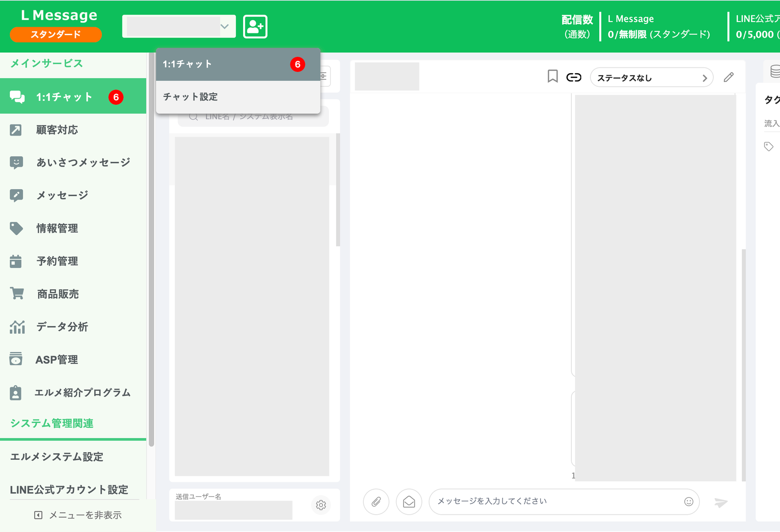Open the envelope template icon

[x=409, y=502]
